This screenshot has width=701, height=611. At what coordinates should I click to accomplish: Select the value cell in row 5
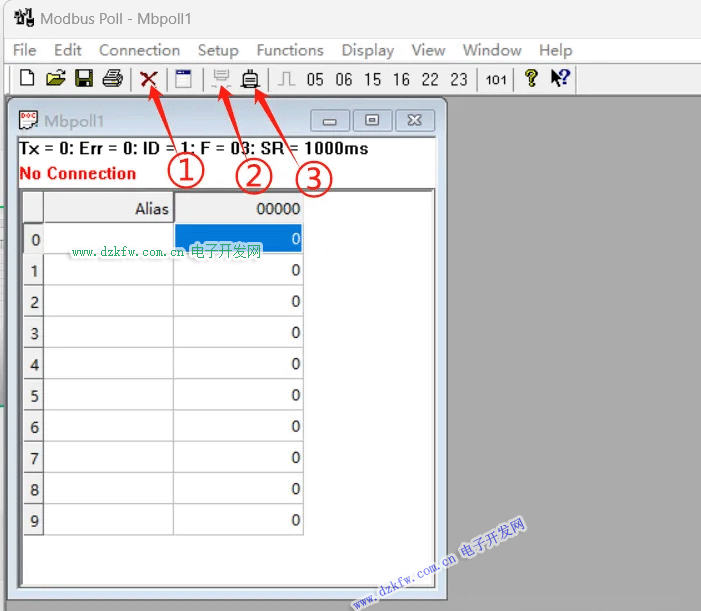pos(239,395)
